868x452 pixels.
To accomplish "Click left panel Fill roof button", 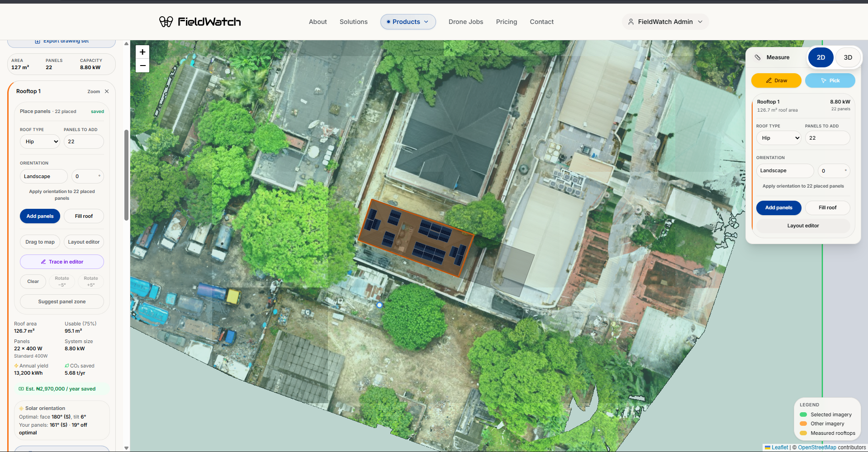I will 84,216.
